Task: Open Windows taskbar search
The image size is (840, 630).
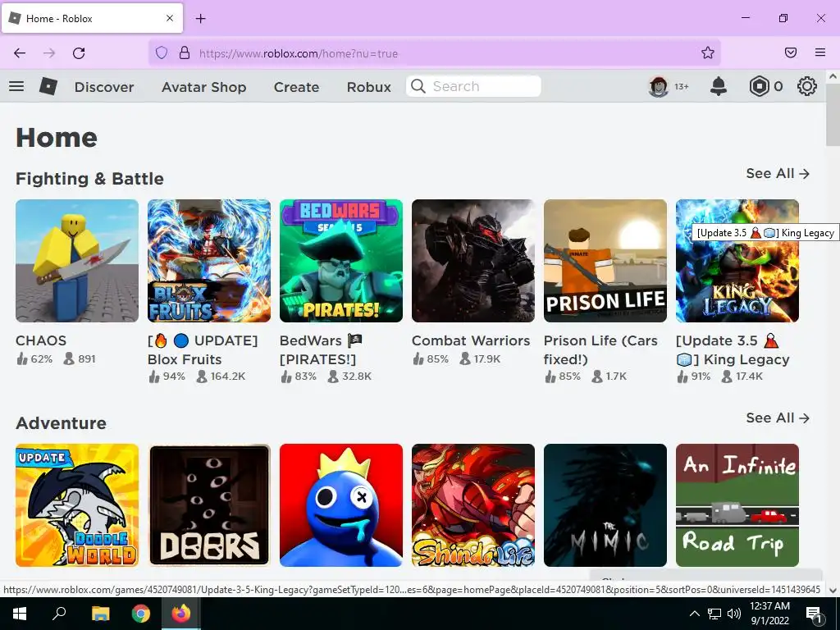Action: click(59, 614)
